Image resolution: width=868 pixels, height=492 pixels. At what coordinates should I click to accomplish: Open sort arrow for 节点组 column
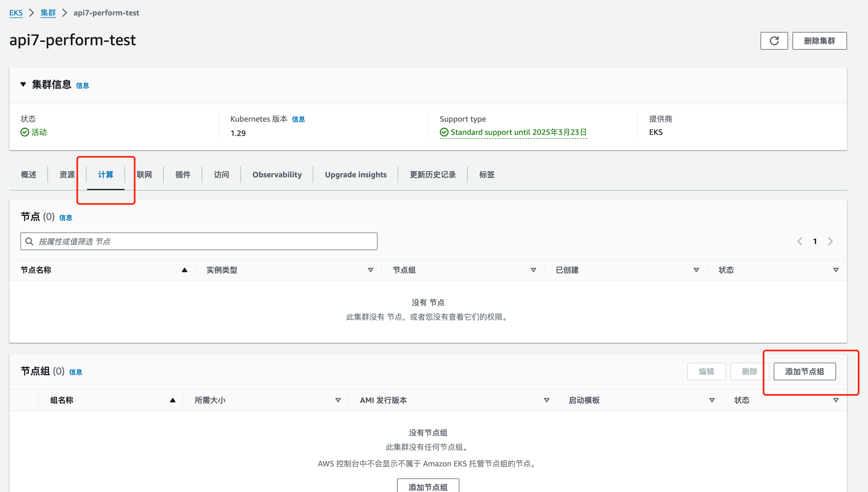coord(533,270)
